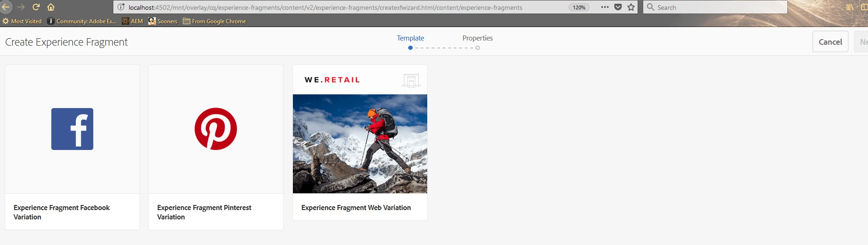Screen dimensions: 868x245
Task: Click the Pocket save icon
Action: (618, 7)
